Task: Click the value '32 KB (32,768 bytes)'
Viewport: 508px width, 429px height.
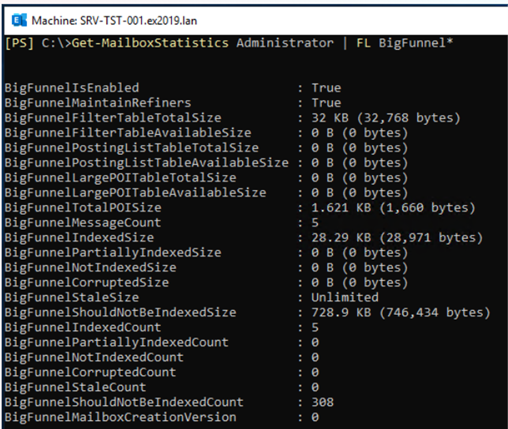Action: click(x=386, y=118)
